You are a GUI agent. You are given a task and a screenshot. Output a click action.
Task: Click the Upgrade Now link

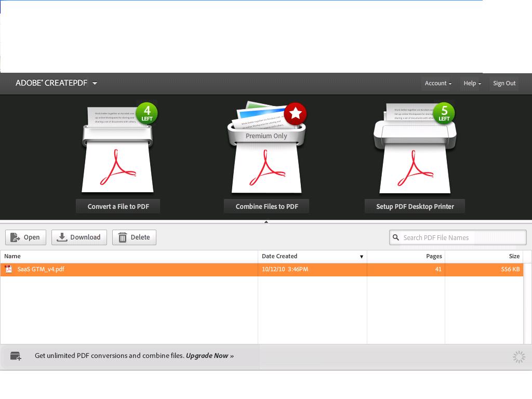(210, 355)
